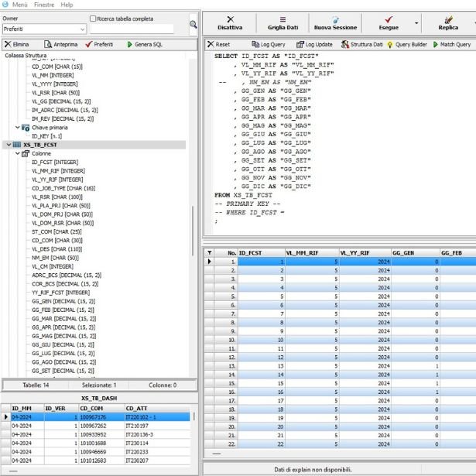Open Griglia Dati view
The height and width of the screenshot is (476, 476).
tap(283, 22)
